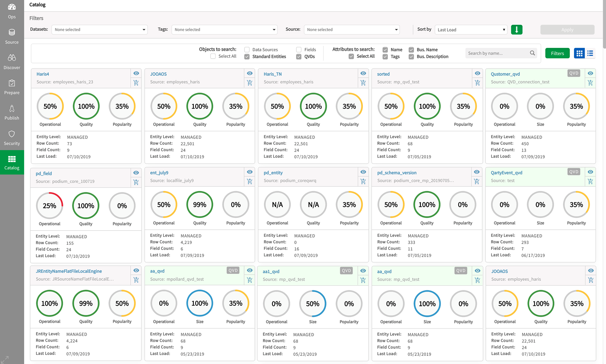
Task: Click inside the Search by name field
Action: 497,53
